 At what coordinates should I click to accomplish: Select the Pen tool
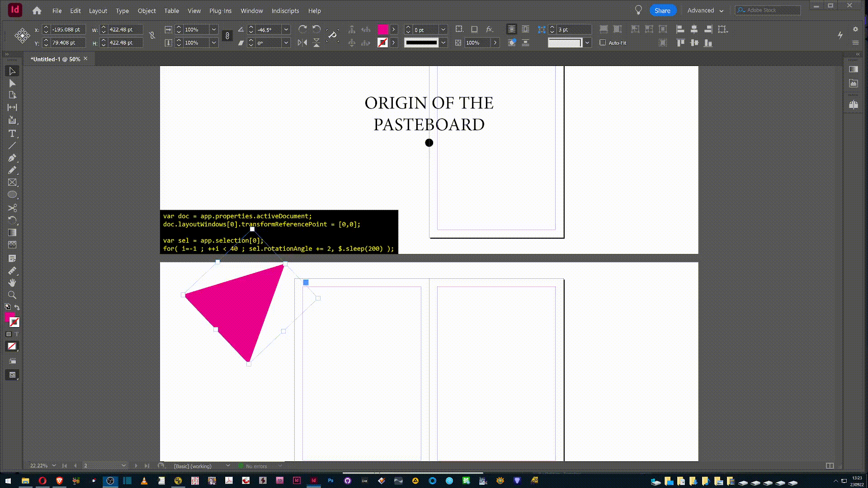(12, 158)
